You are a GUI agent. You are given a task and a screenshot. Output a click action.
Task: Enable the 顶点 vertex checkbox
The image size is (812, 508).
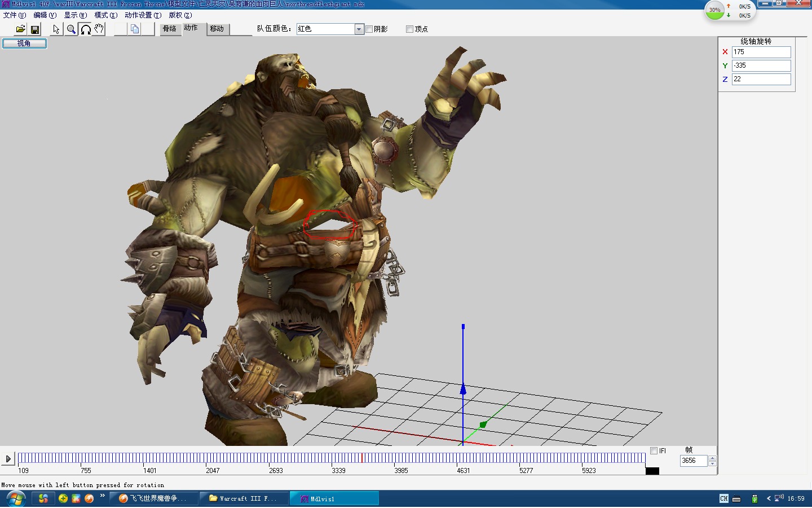click(410, 29)
